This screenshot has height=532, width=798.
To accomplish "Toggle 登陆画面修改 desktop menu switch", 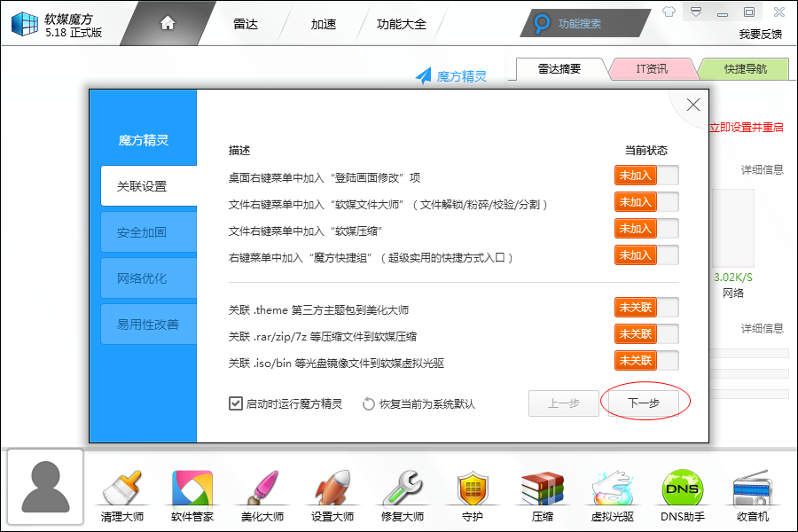I will point(646,176).
